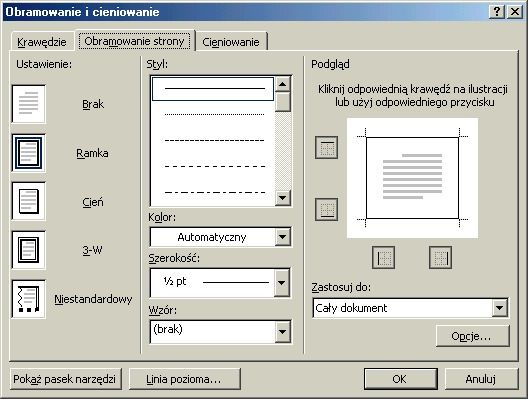The width and height of the screenshot is (528, 399).
Task: Switch to the Cieniowanie tab
Action: [231, 42]
